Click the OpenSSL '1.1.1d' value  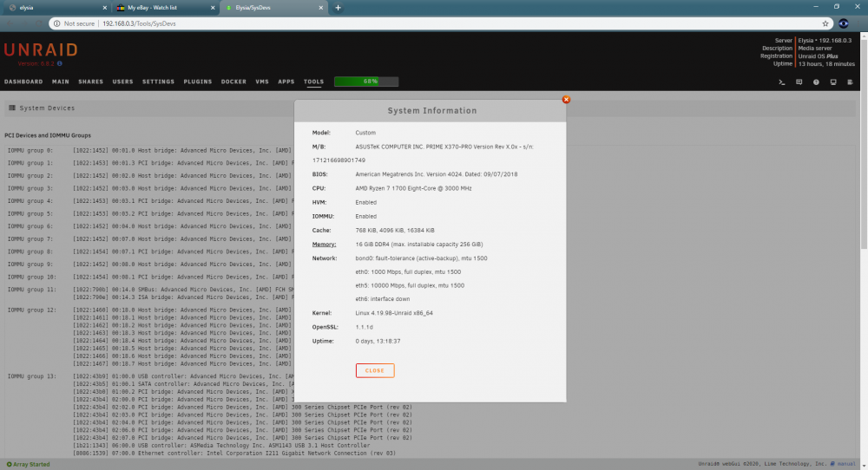pos(365,327)
